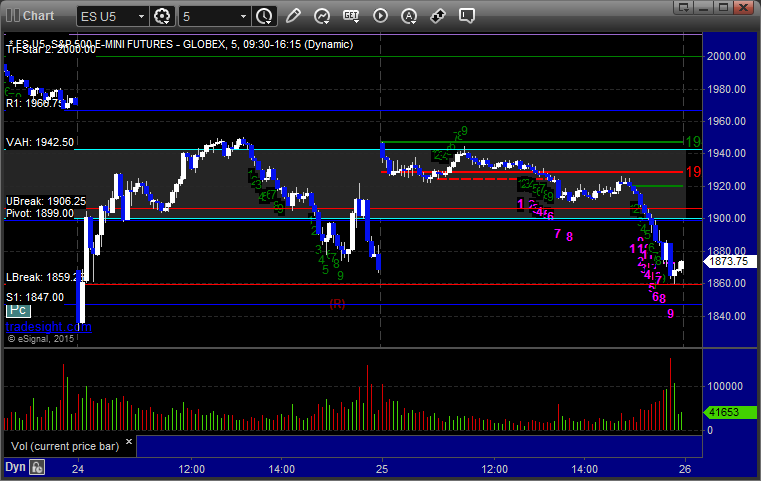The height and width of the screenshot is (481, 761).
Task: Click the Chart title label
Action: point(38,16)
